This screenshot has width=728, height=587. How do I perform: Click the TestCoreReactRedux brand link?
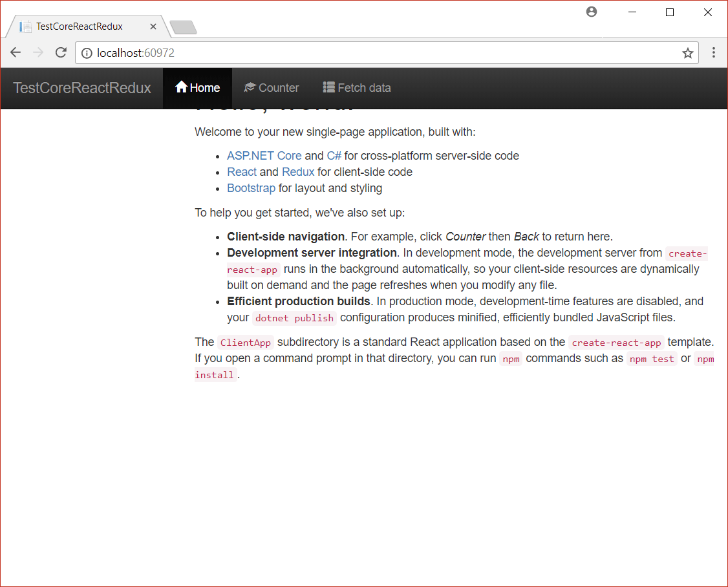tap(82, 88)
